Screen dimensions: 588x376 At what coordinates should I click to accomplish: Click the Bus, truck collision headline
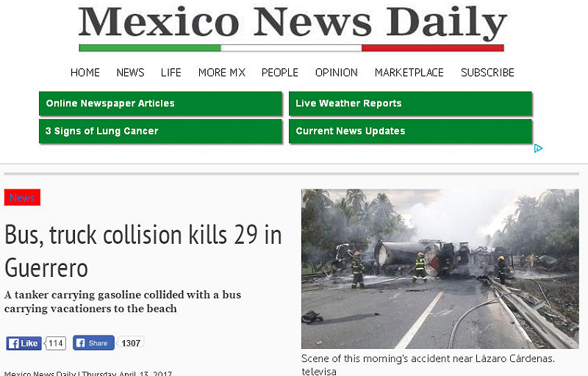143,251
